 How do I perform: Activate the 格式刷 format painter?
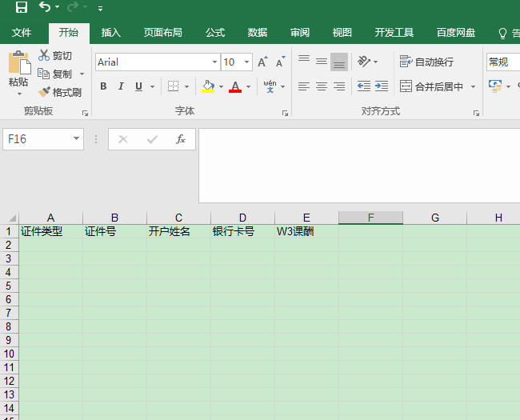pos(60,92)
